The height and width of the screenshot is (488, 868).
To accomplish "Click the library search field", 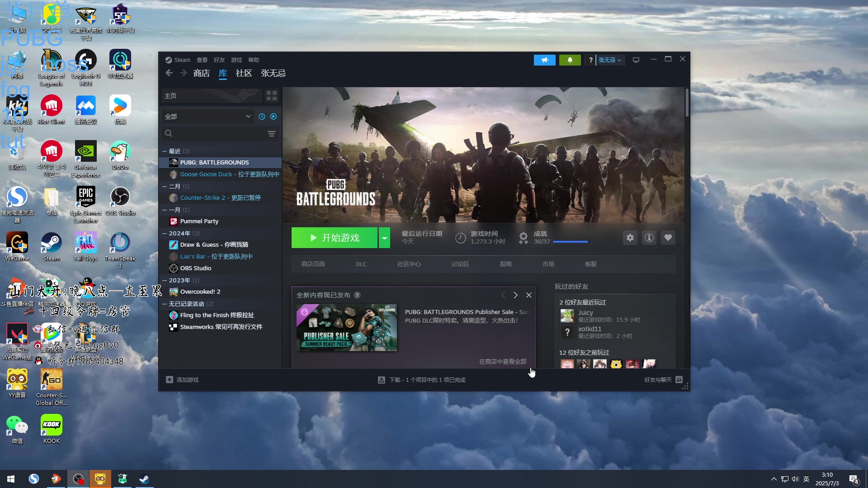I will pos(215,134).
